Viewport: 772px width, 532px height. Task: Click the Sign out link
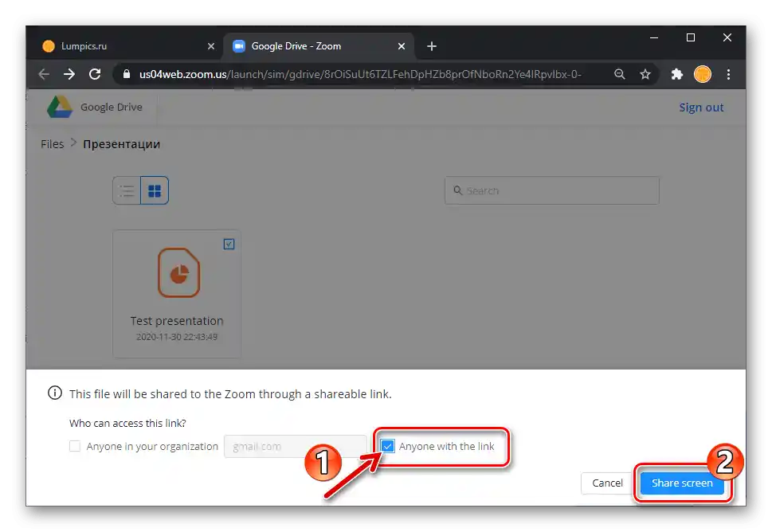tap(701, 108)
